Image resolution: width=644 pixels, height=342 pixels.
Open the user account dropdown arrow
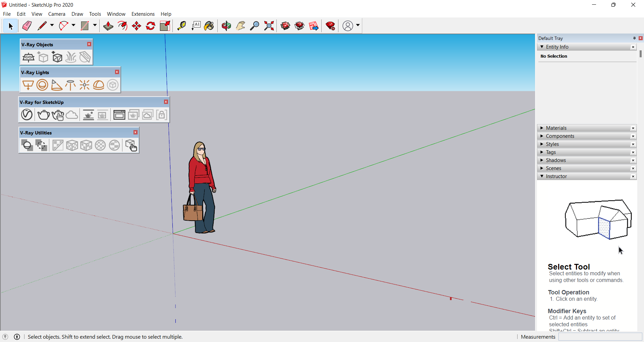[x=358, y=25]
